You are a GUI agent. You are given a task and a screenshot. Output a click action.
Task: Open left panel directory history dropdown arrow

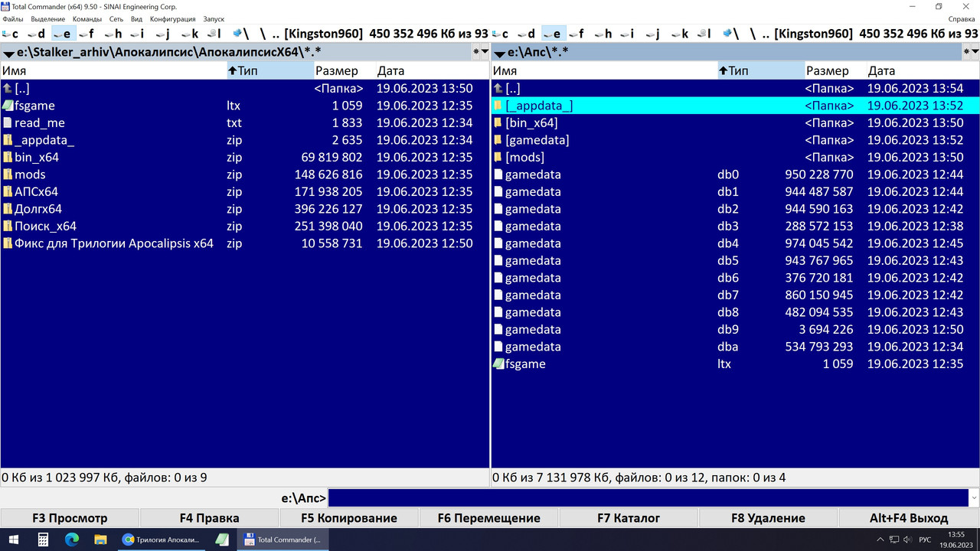485,52
